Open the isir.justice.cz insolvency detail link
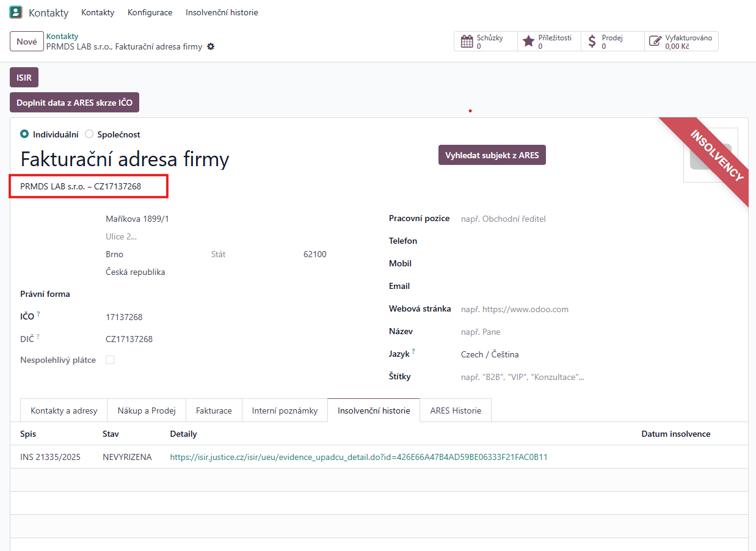 click(358, 457)
